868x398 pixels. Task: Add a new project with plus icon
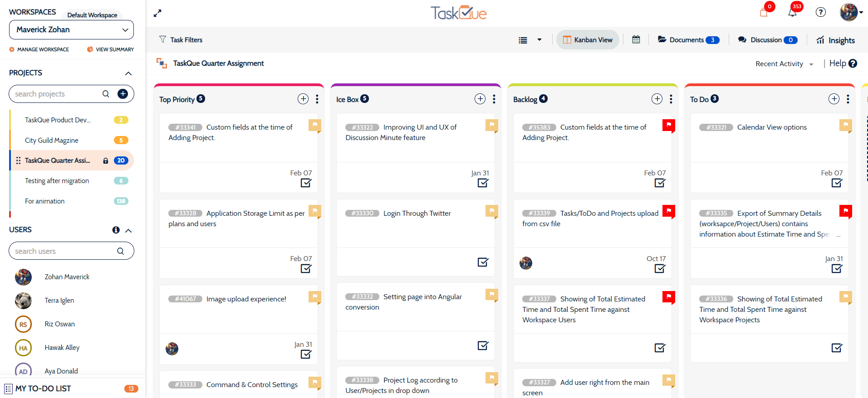123,94
